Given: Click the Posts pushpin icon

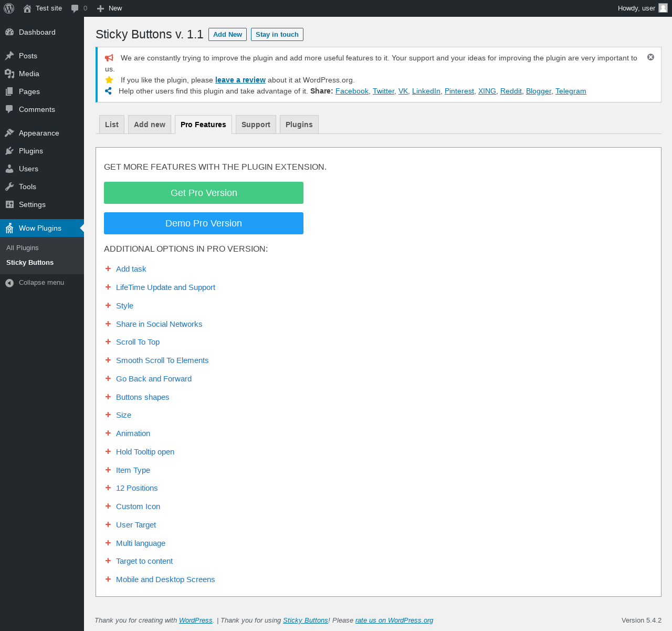Looking at the screenshot, I should 9,56.
